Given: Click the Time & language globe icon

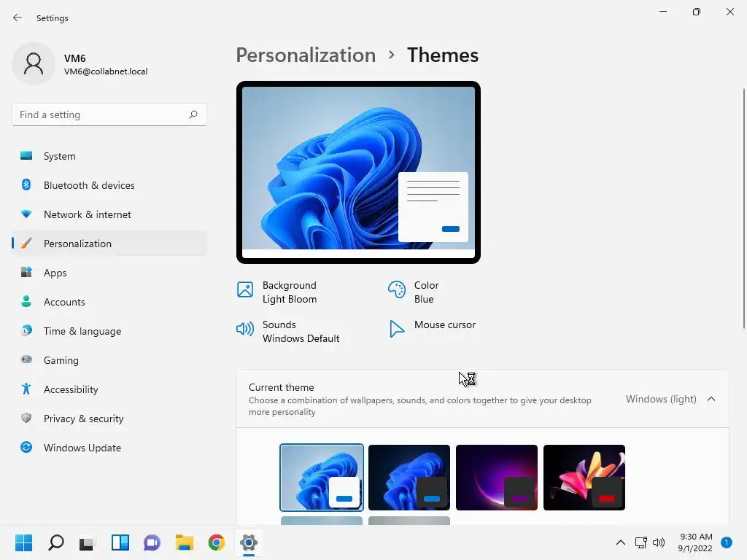Looking at the screenshot, I should pyautogui.click(x=26, y=330).
